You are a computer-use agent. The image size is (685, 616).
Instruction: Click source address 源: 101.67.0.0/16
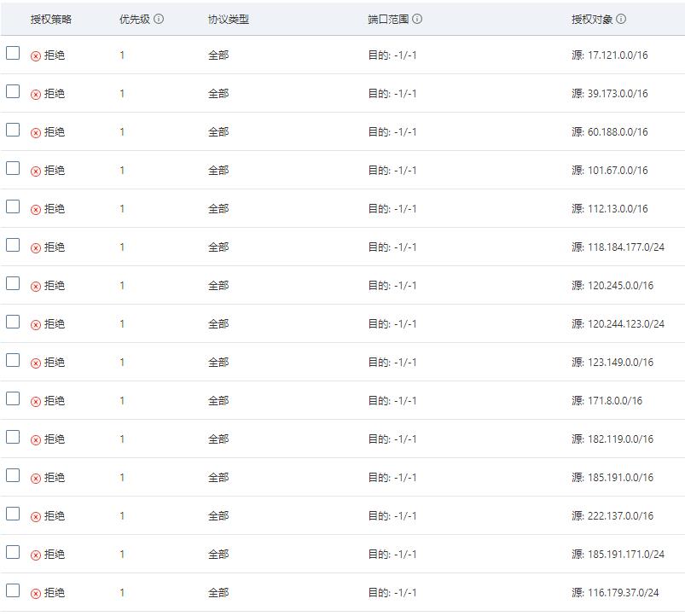click(609, 171)
